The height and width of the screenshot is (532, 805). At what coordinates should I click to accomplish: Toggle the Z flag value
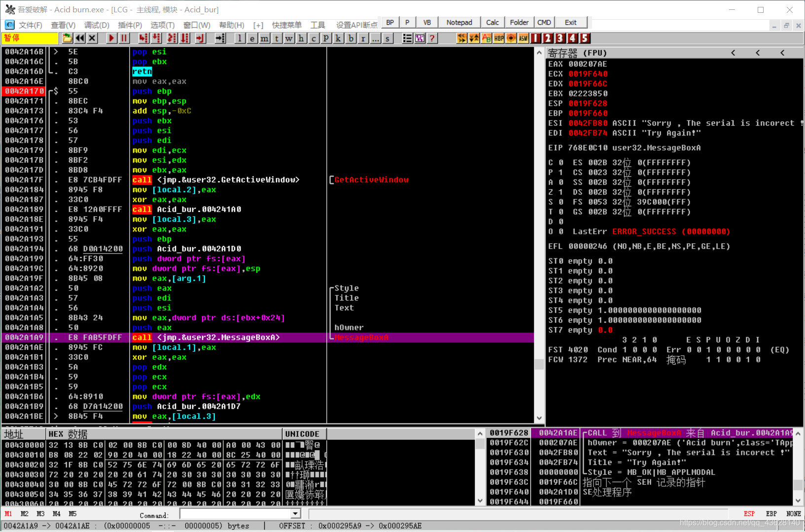(x=561, y=192)
